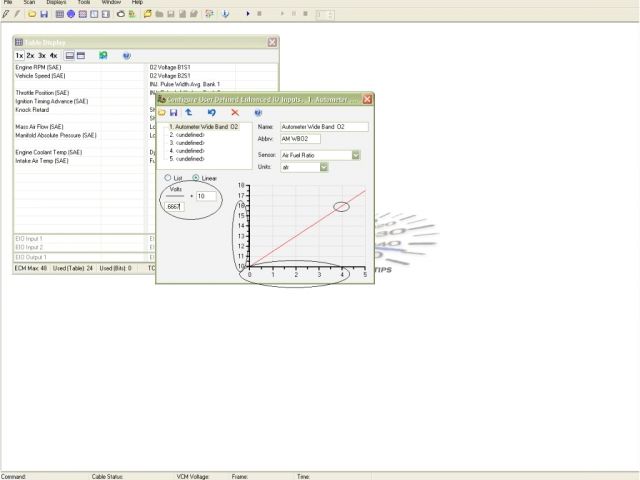Select the Linear radio button
Image resolution: width=640 pixels, height=480 pixels.
(195, 178)
